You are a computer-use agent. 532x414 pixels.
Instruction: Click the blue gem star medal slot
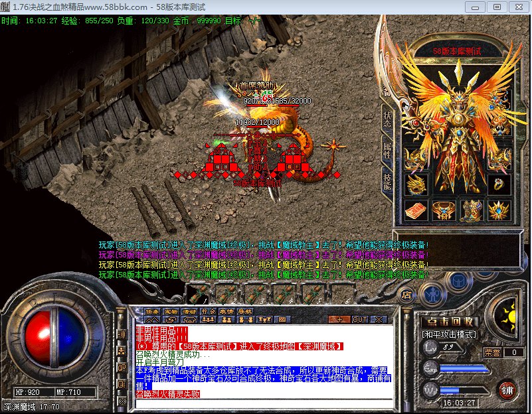pyautogui.click(x=499, y=210)
